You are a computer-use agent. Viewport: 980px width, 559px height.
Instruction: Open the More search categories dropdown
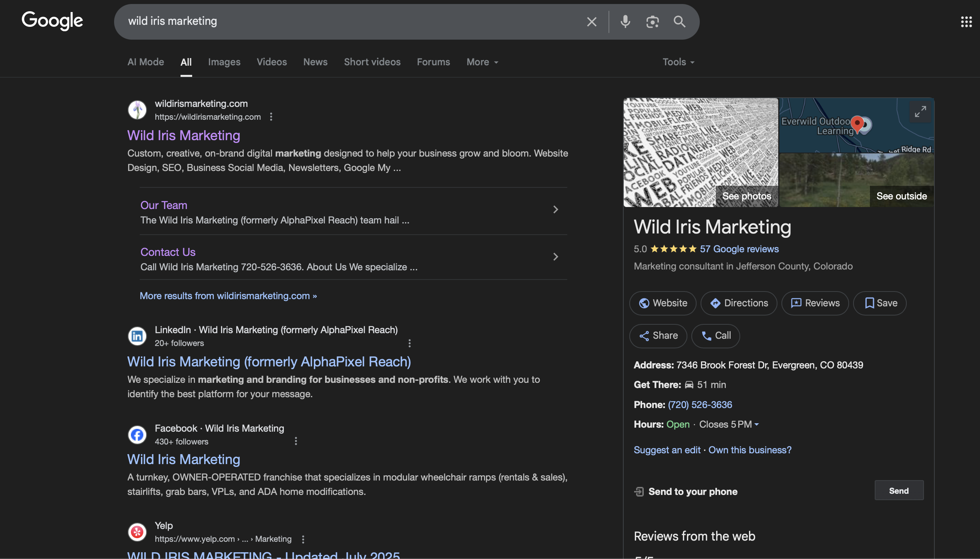tap(482, 62)
